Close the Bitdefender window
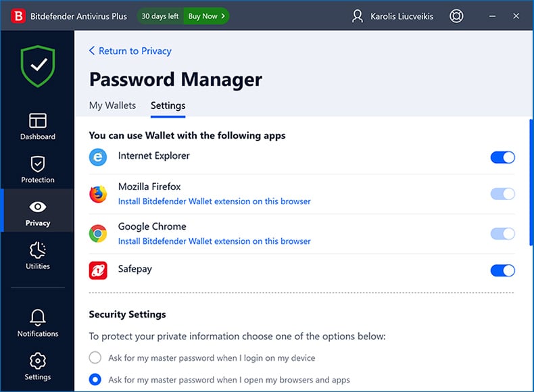This screenshot has width=534, height=392. (516, 16)
